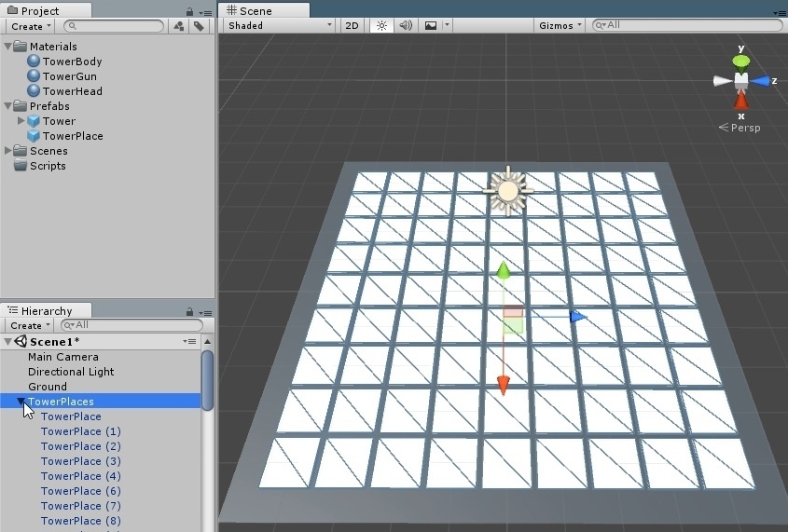Switch to the Project tab
This screenshot has height=532, width=788.
click(34, 10)
